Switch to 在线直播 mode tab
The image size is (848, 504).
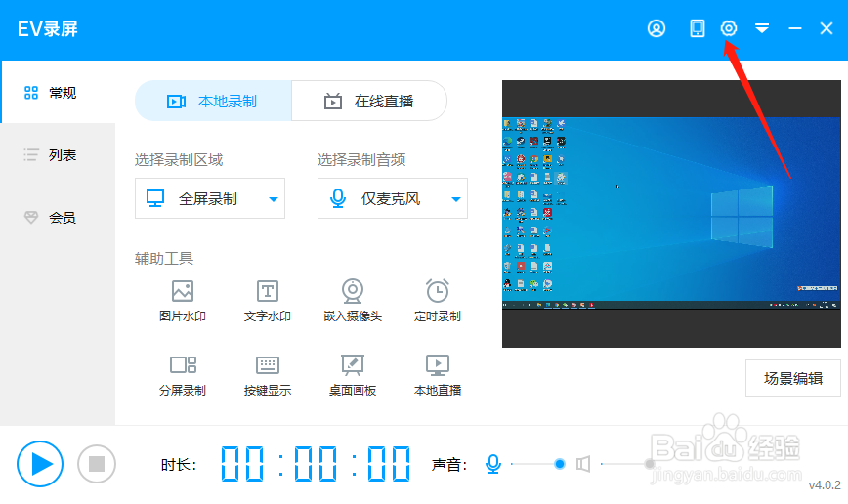click(369, 102)
